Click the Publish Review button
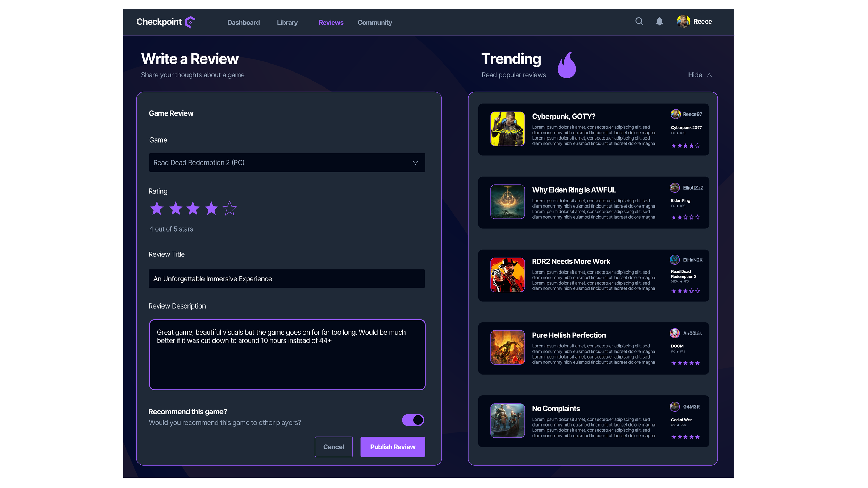 pos(392,447)
